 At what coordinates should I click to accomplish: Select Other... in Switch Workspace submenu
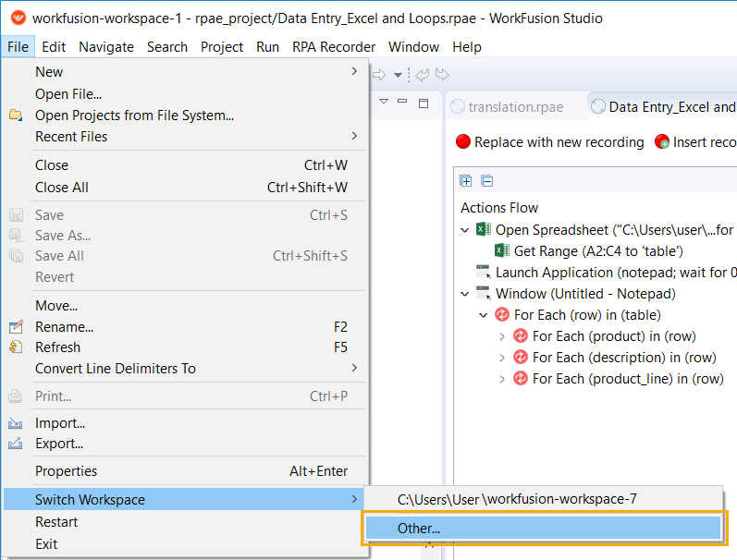544,528
